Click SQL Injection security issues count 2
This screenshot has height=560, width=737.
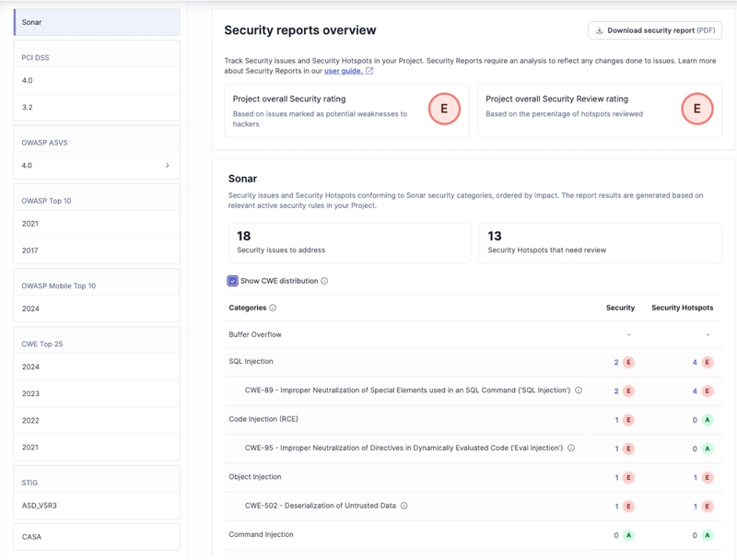pyautogui.click(x=616, y=362)
